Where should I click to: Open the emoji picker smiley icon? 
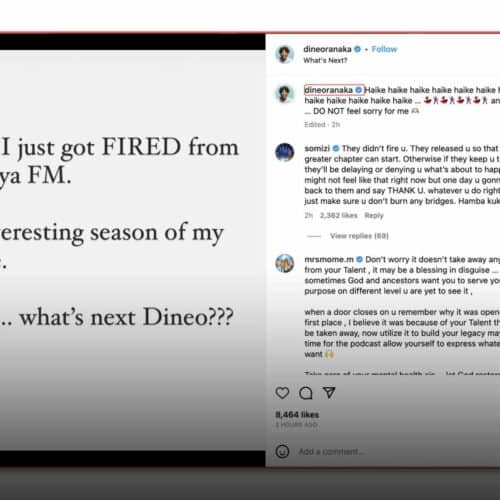(x=282, y=451)
